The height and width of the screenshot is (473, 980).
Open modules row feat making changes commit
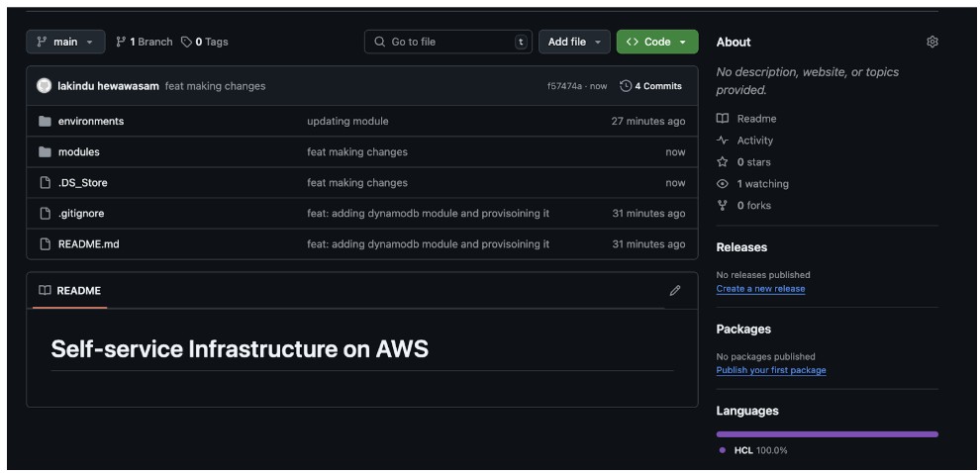point(357,151)
